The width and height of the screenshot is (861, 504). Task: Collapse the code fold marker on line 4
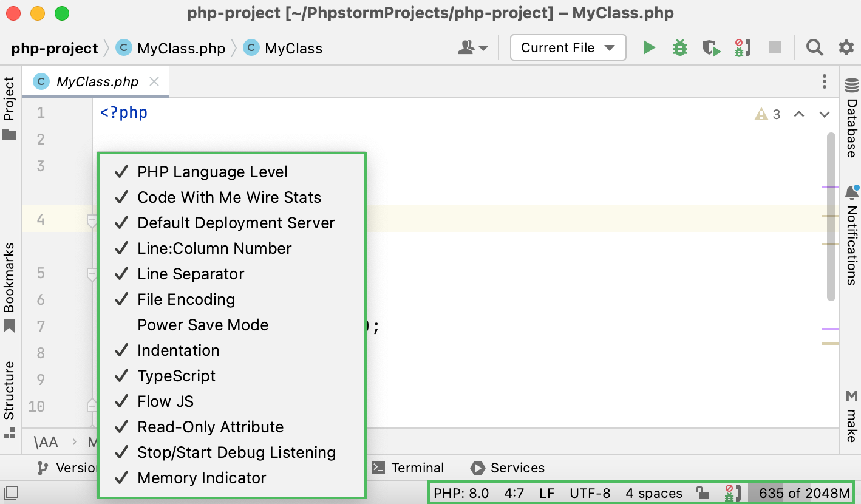pyautogui.click(x=92, y=220)
